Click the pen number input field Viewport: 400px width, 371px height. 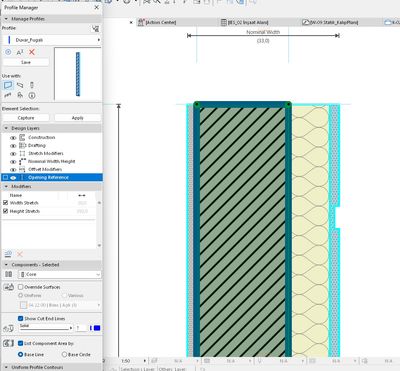point(81,328)
